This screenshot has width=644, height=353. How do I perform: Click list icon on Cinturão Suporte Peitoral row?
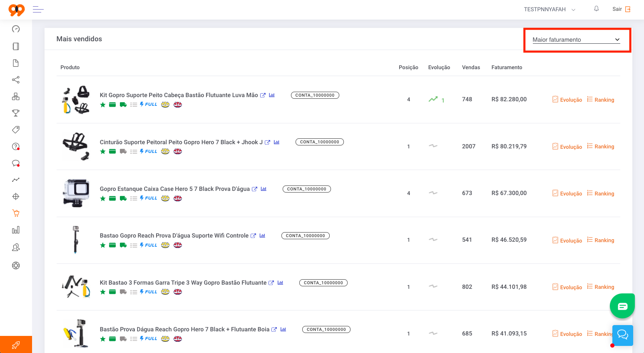134,152
